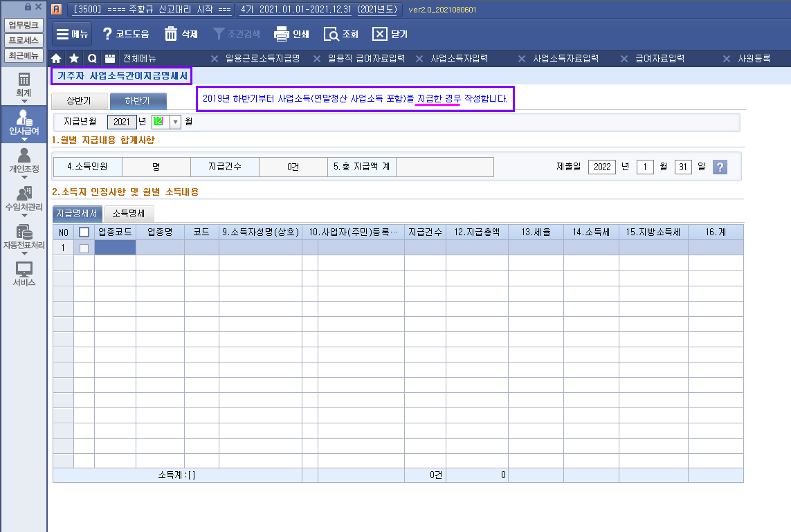Click the 인쇄 printer icon

(x=281, y=34)
